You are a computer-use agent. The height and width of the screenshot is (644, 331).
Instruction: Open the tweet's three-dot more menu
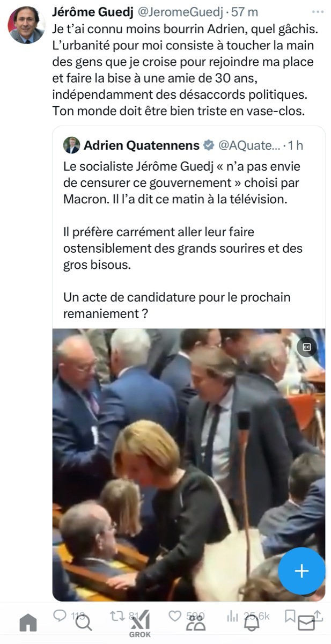[318, 11]
